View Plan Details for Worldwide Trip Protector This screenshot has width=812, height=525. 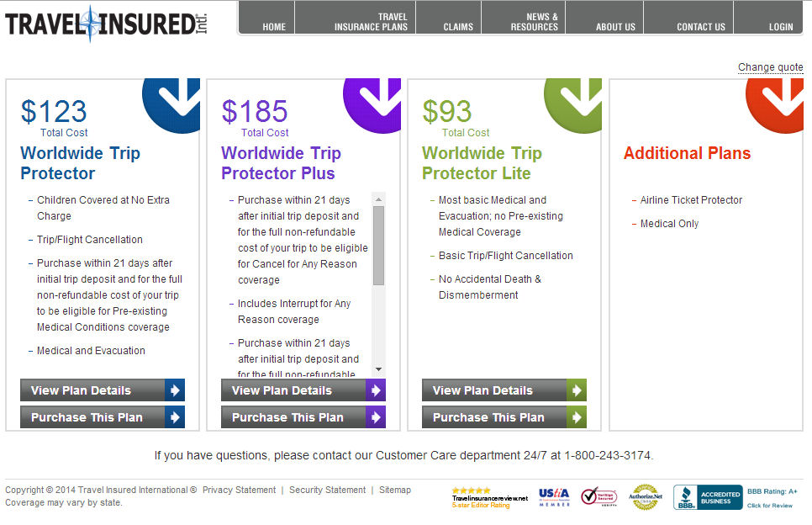(103, 390)
